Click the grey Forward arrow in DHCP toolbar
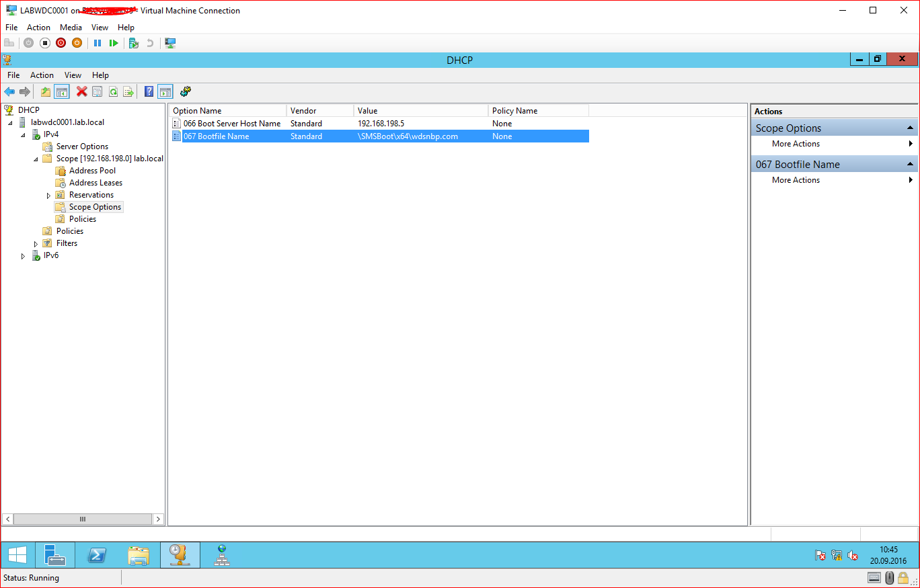The image size is (920, 588). click(25, 91)
